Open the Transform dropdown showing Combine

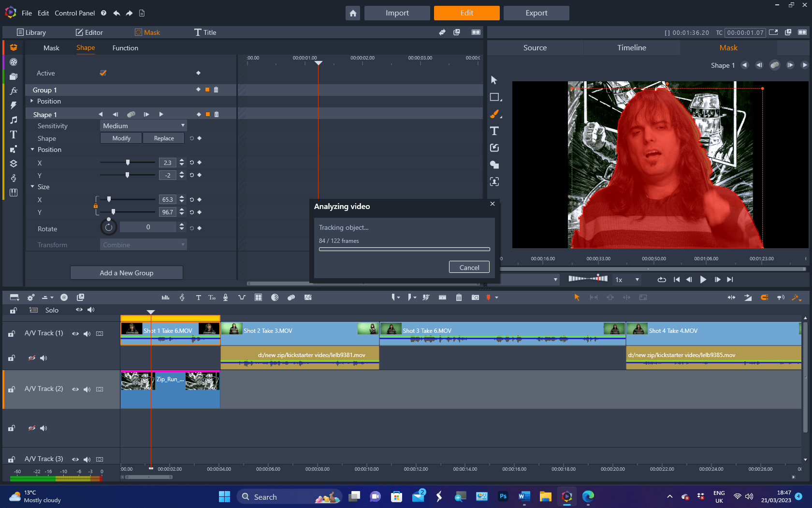tap(143, 244)
